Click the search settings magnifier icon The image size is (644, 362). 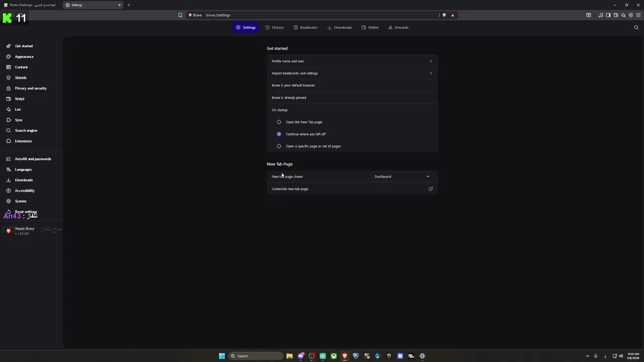(636, 27)
